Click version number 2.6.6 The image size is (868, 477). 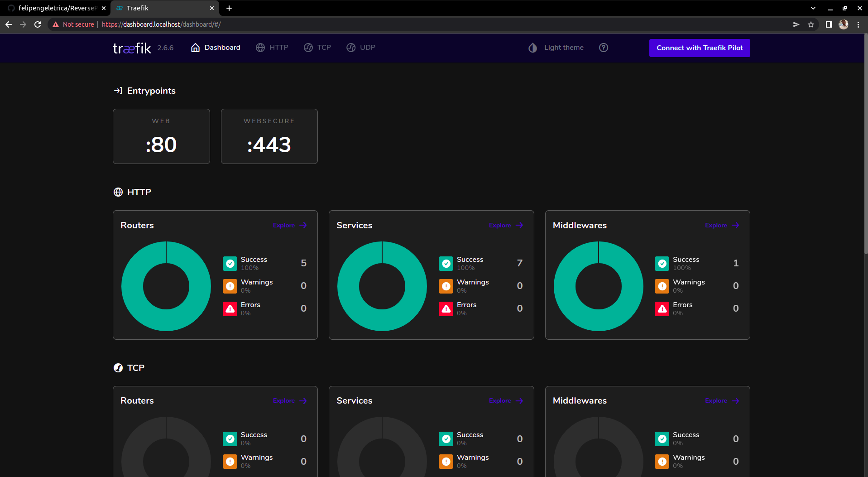click(x=165, y=48)
